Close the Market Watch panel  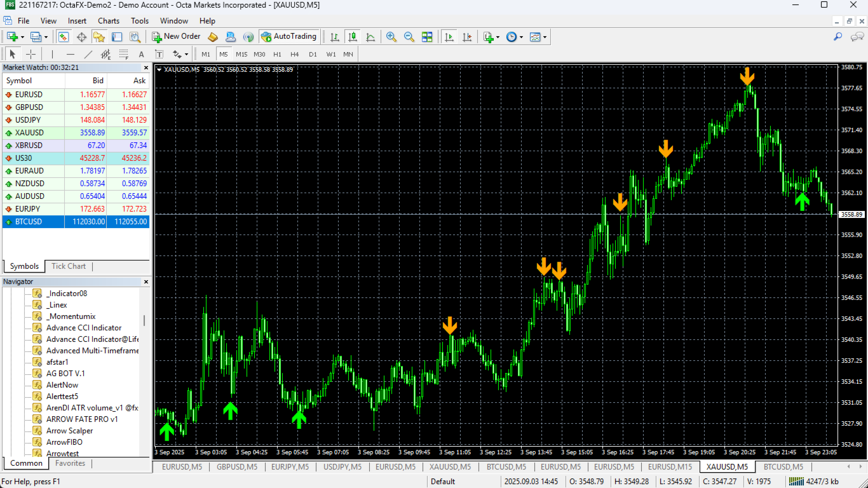[146, 67]
